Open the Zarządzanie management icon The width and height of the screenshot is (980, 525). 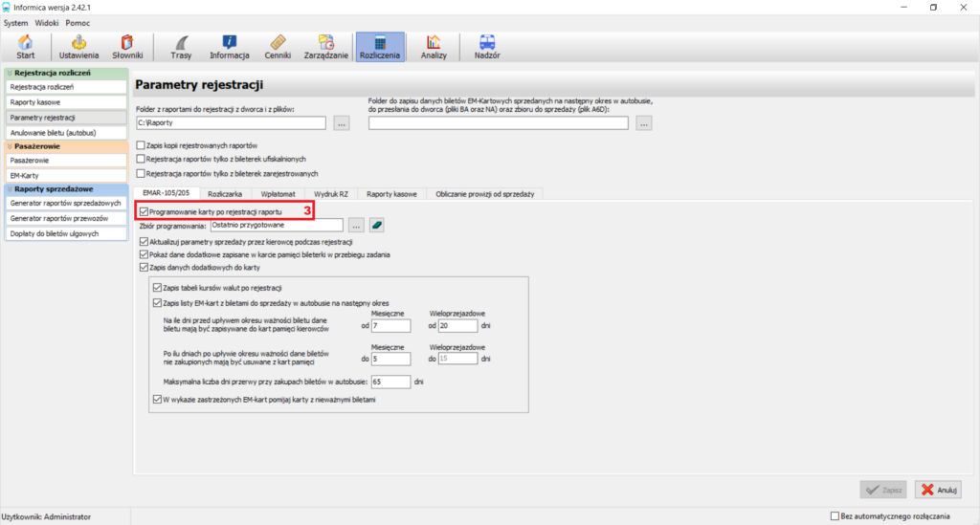click(326, 48)
